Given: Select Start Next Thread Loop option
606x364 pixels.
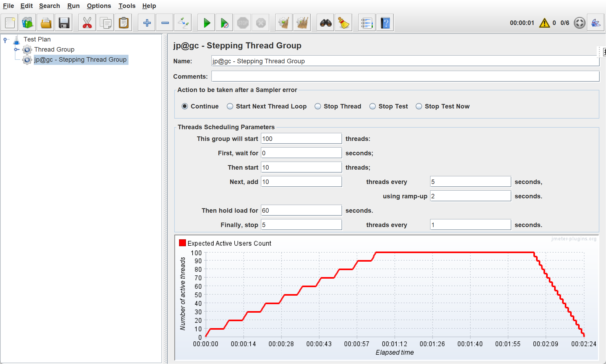Looking at the screenshot, I should click(230, 106).
